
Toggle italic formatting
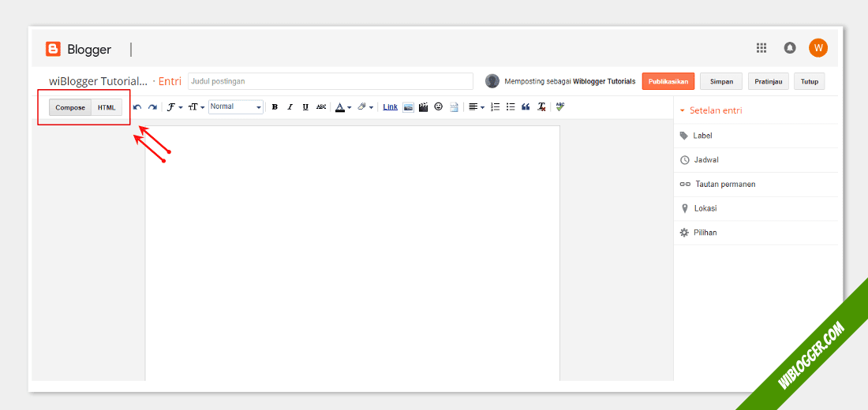coord(290,106)
